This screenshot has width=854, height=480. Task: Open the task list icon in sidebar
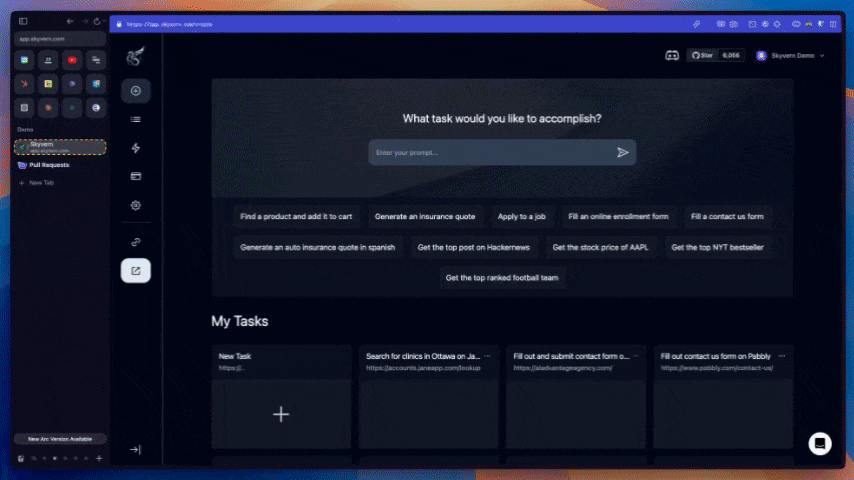(x=136, y=120)
